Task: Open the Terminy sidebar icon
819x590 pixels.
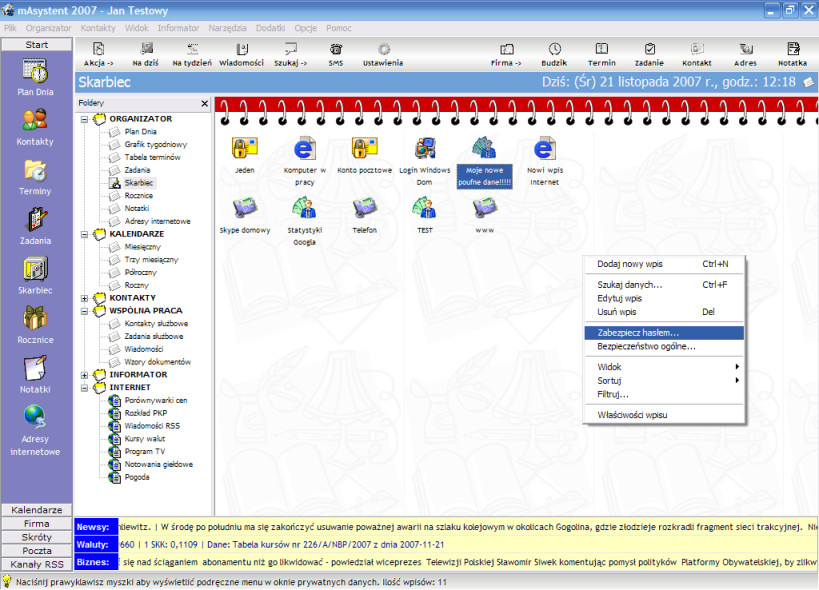Action: (x=35, y=170)
